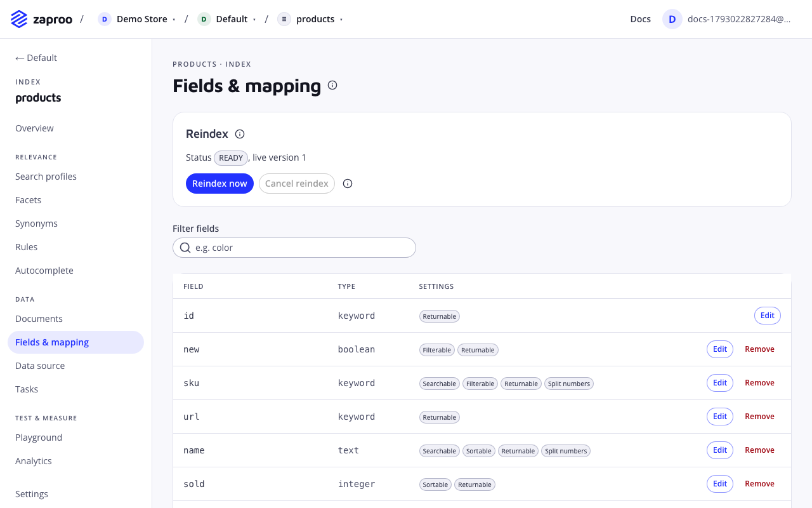
Task: Edit the name text field
Action: [x=720, y=450]
